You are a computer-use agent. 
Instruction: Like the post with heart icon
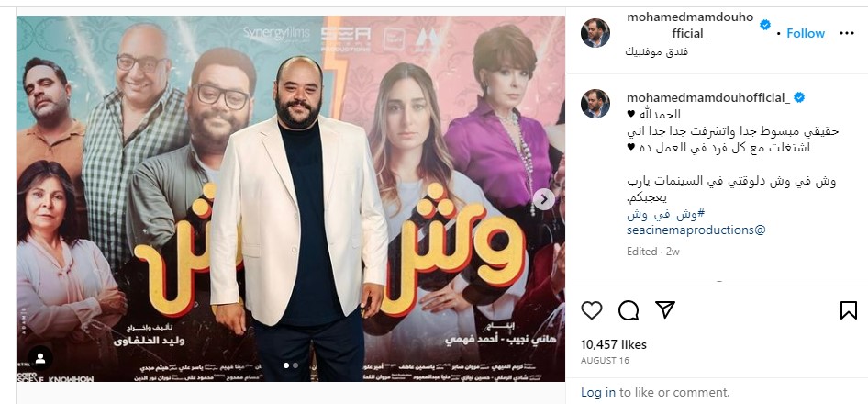coord(591,310)
